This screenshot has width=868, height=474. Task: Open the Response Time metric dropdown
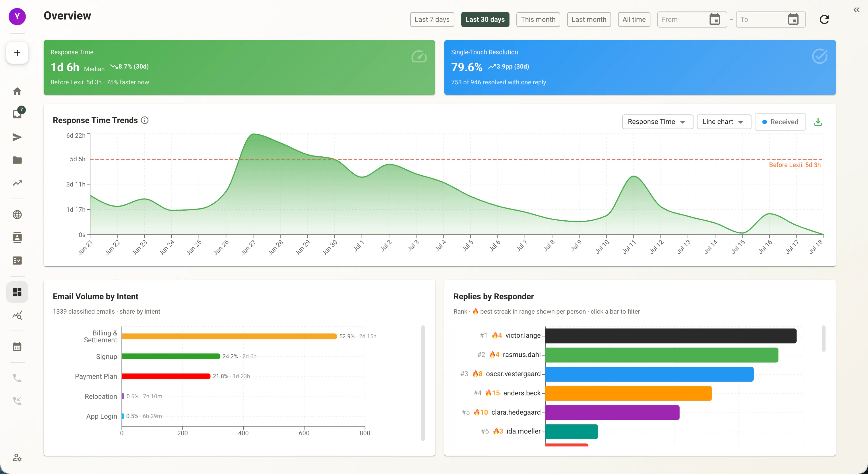[657, 122]
